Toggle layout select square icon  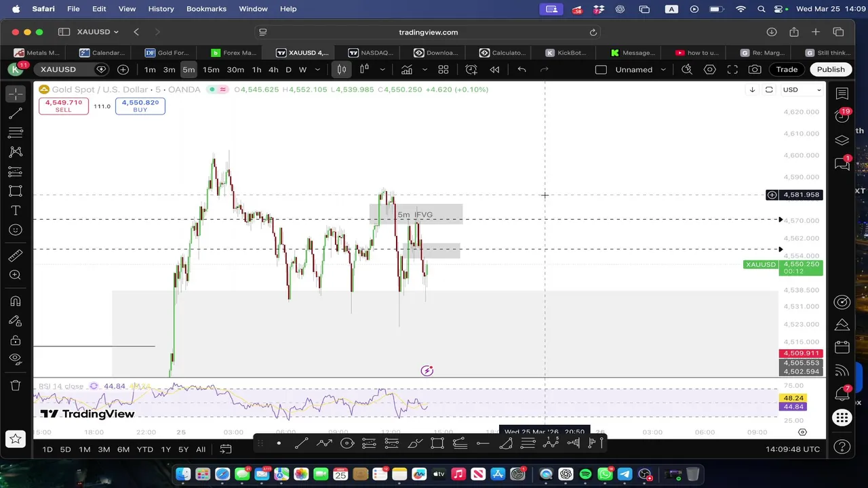tap(601, 69)
